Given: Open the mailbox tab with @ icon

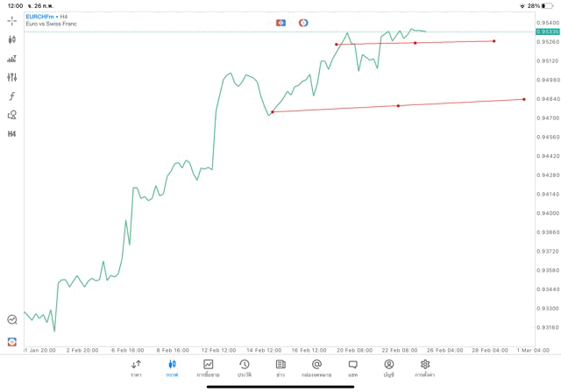Looking at the screenshot, I should coord(316,367).
